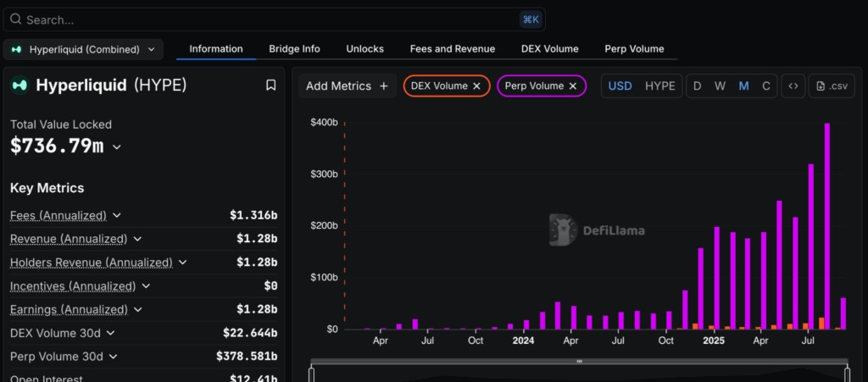Set chart interval to Daily (D)
The image size is (868, 382).
point(697,86)
